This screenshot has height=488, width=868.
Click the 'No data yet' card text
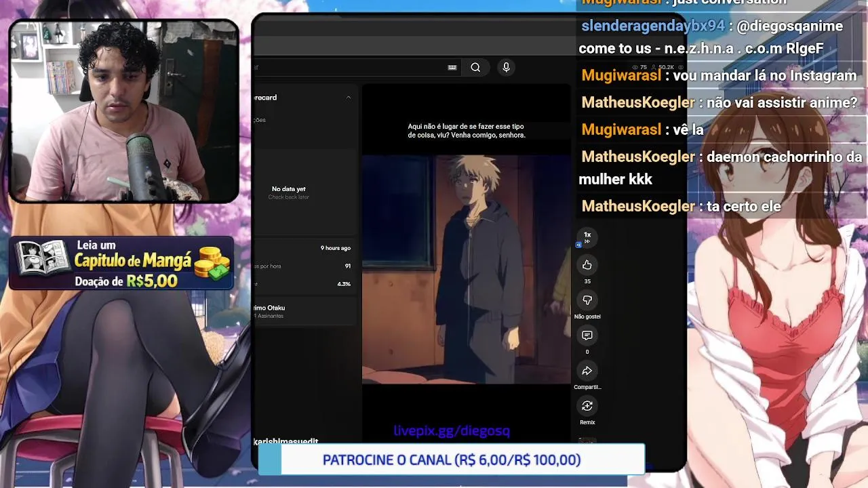point(289,189)
